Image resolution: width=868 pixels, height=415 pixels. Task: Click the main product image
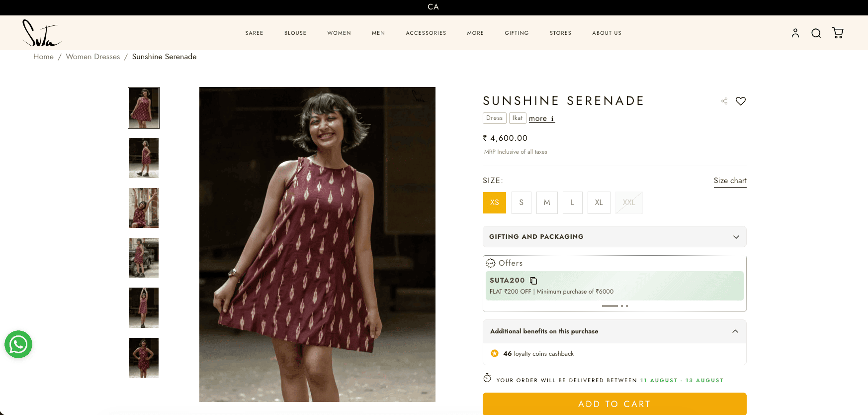317,244
